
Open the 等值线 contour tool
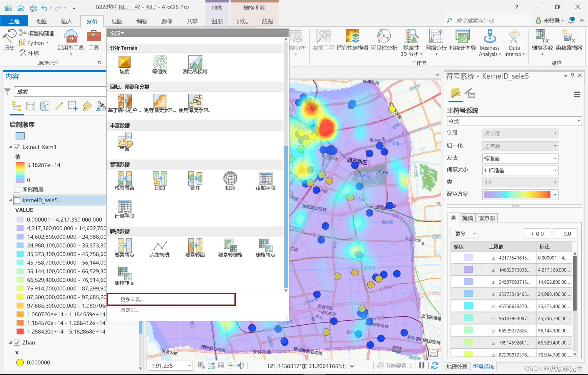160,65
